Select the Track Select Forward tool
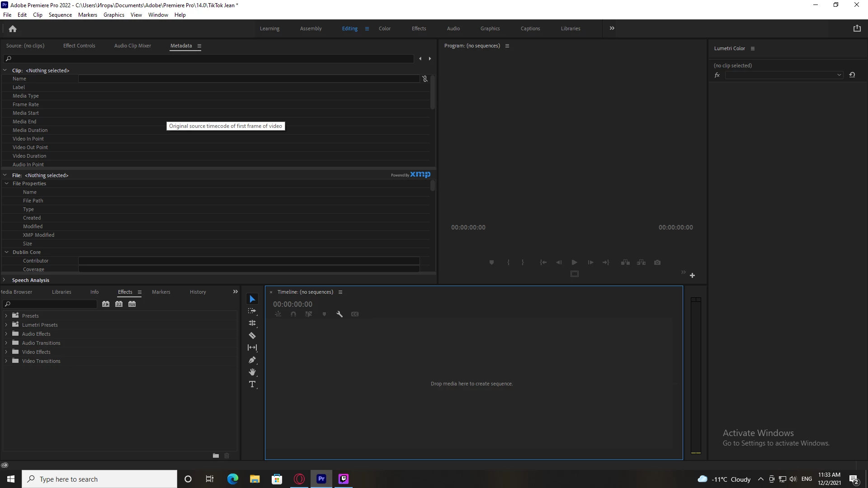Image resolution: width=868 pixels, height=488 pixels. tap(252, 311)
